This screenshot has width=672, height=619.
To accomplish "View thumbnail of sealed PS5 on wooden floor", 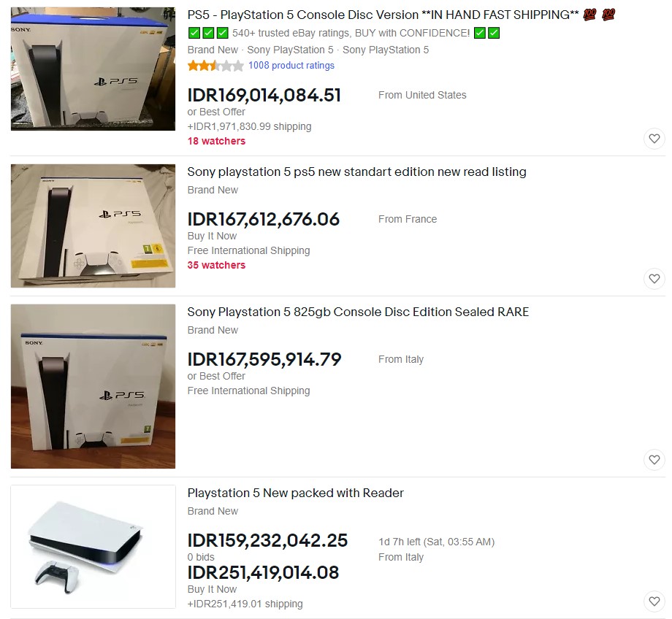I will click(x=93, y=386).
